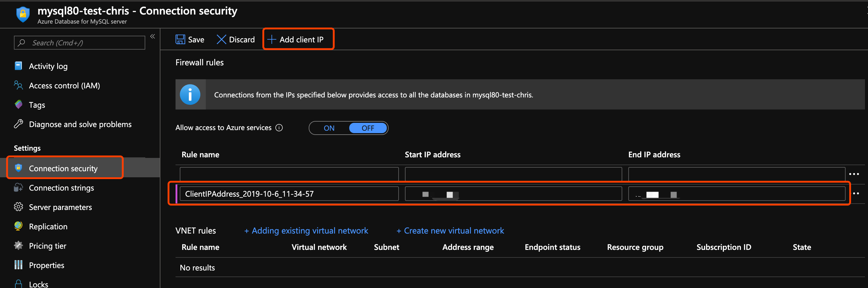The height and width of the screenshot is (288, 868).
Task: Open ellipsis menu for ClientIPAddress rule row
Action: [856, 193]
